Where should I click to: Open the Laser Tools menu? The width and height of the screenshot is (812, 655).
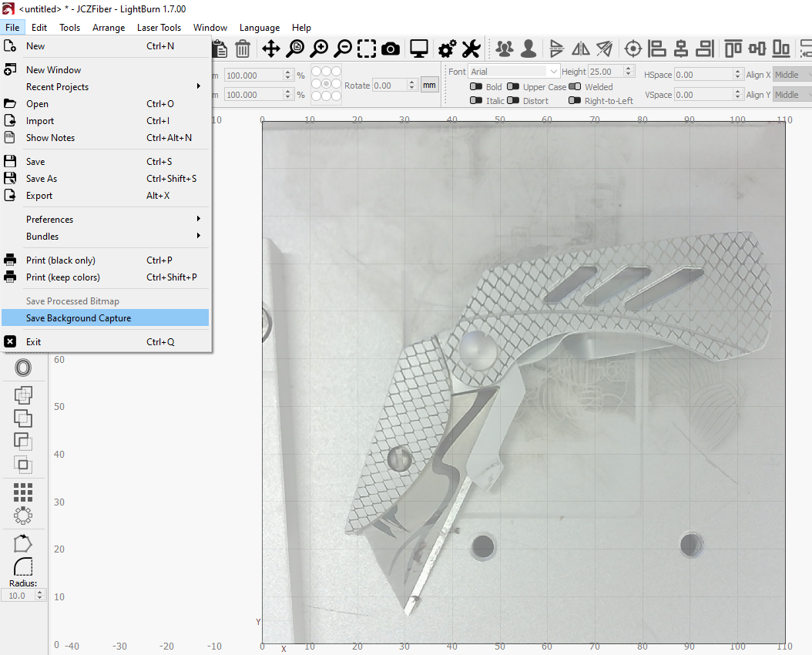point(159,28)
